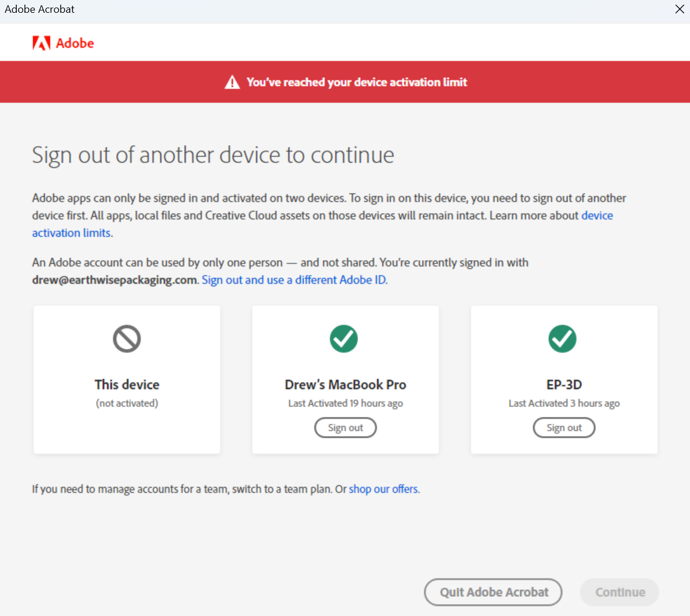Click 'Last Activated 19 hours ago' text
This screenshot has width=690, height=616.
pos(345,404)
